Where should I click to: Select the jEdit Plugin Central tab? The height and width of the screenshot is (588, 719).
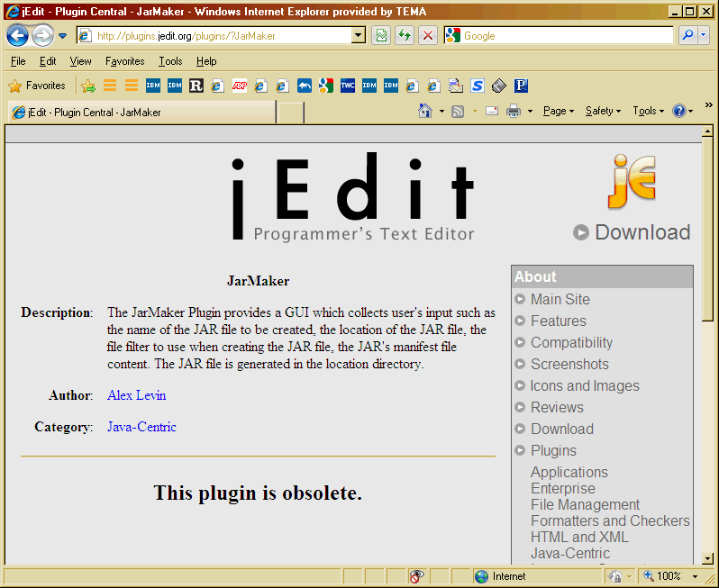140,113
